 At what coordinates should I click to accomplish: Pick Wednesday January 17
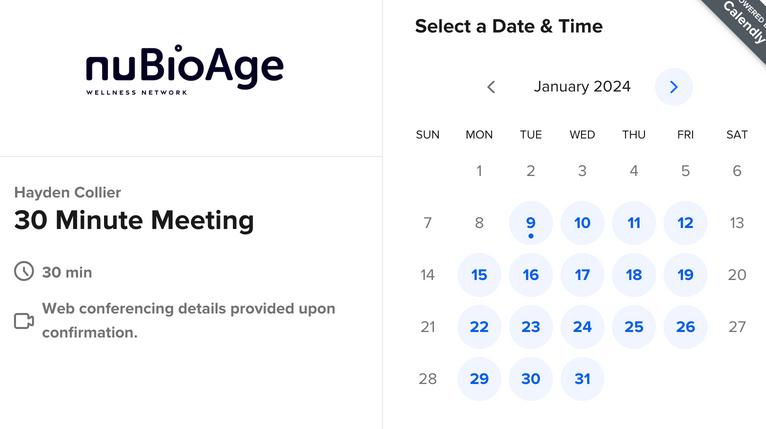pos(582,275)
